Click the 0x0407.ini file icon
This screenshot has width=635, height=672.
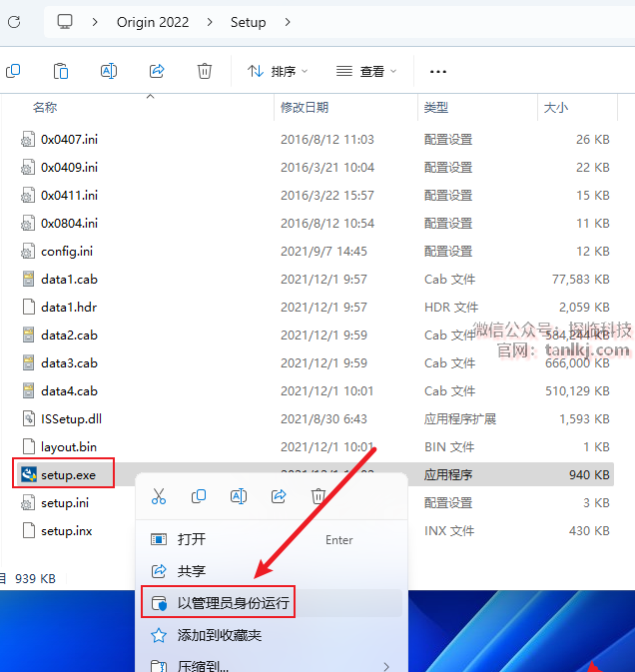point(28,139)
